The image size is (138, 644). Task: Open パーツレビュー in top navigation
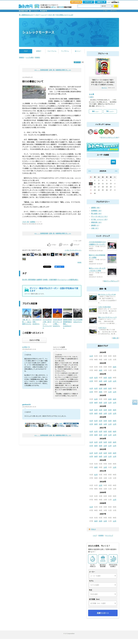34,11
